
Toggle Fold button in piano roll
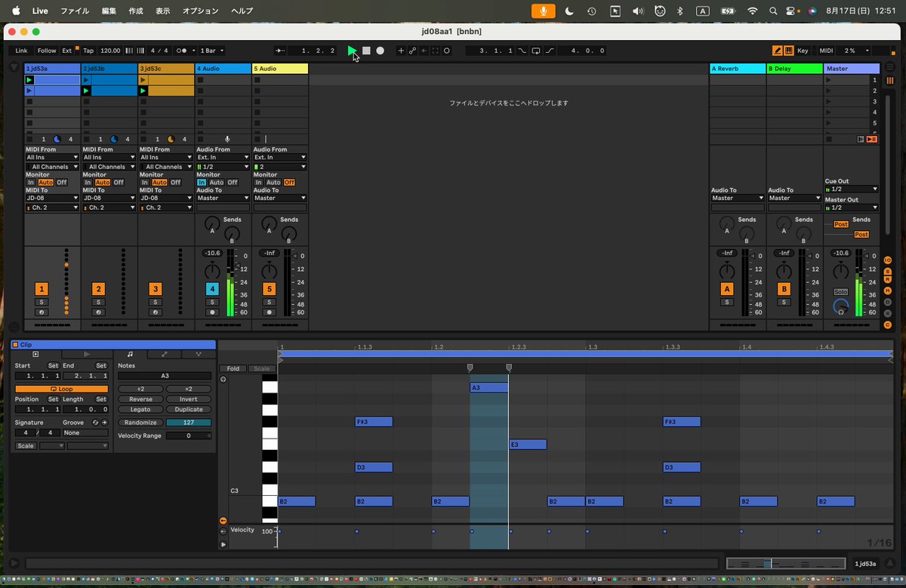233,369
